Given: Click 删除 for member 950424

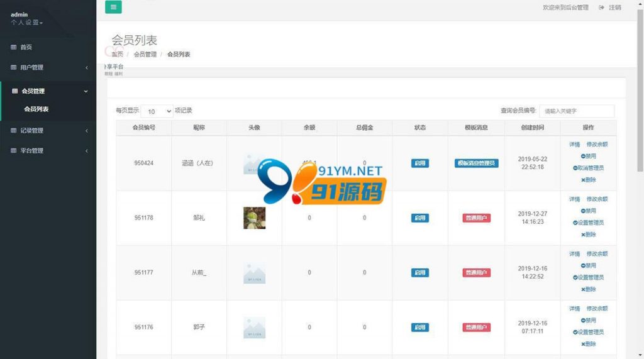Looking at the screenshot, I should pos(588,180).
